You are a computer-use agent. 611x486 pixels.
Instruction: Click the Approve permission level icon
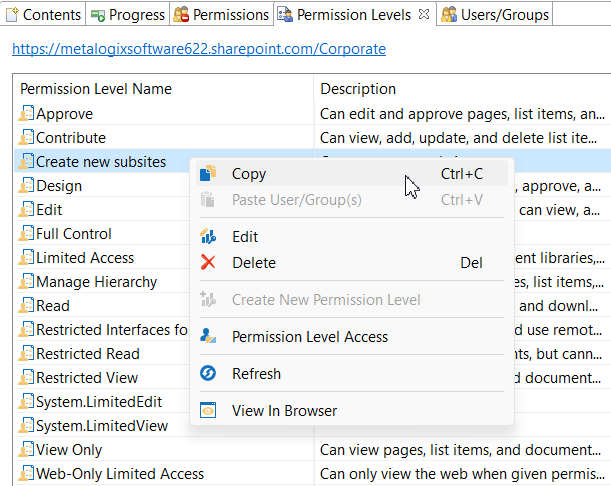pyautogui.click(x=27, y=114)
